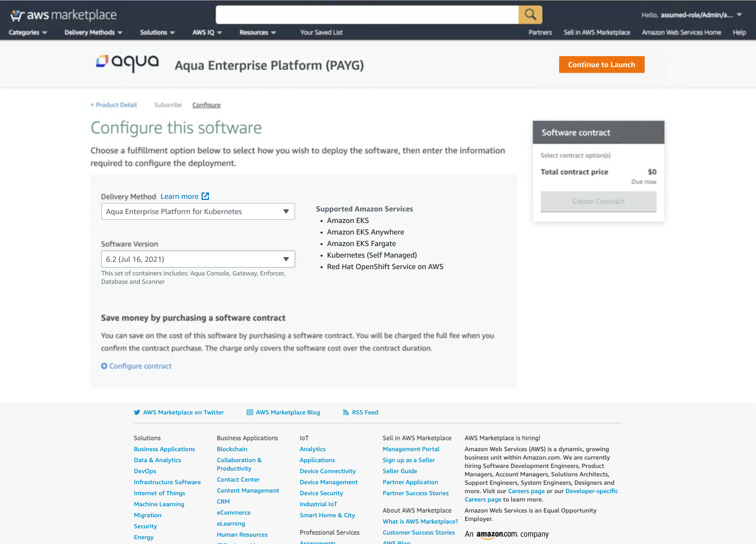
Task: Go back to Product Detail
Action: 113,105
